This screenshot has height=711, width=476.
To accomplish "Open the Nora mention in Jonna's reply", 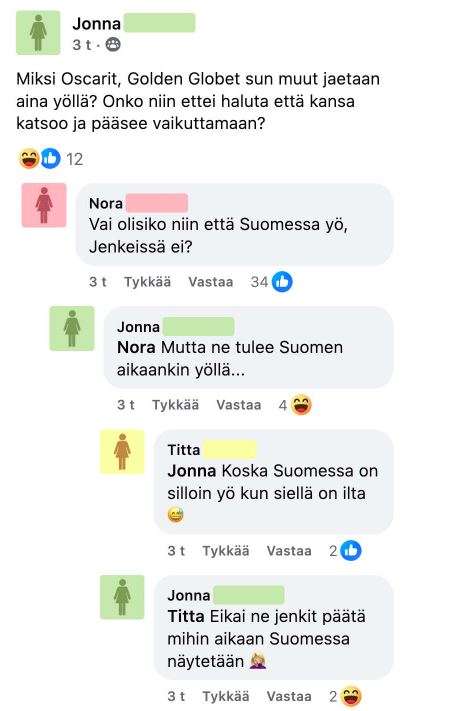I will pyautogui.click(x=136, y=348).
